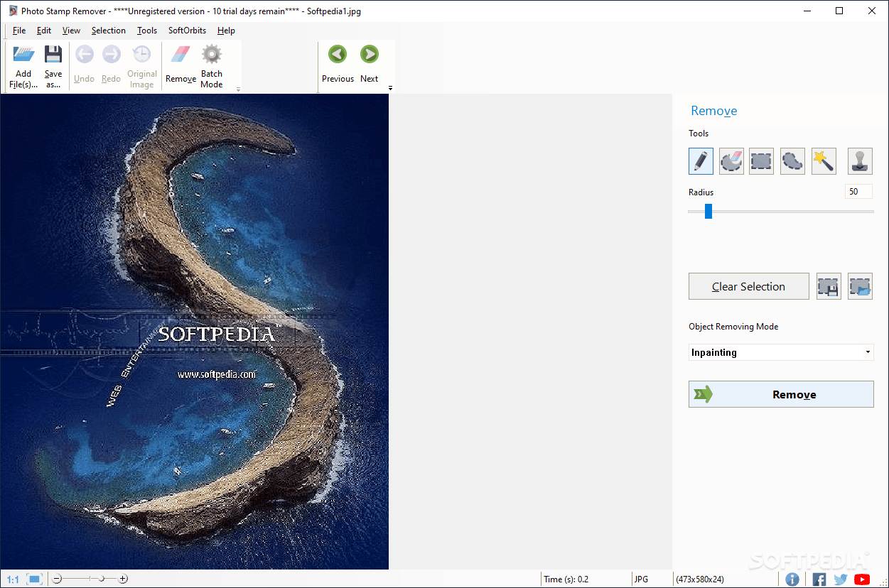Clear the current selection
This screenshot has height=588, width=889.
748,286
